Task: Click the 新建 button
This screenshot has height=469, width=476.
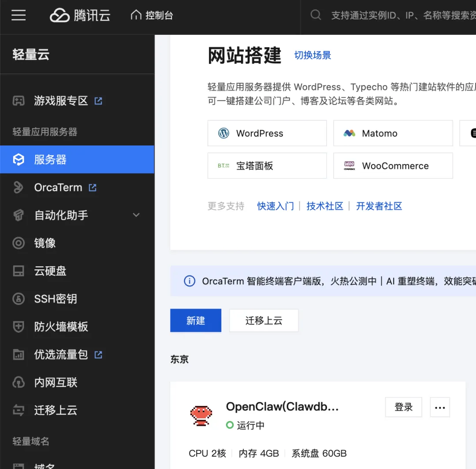Action: [x=196, y=320]
